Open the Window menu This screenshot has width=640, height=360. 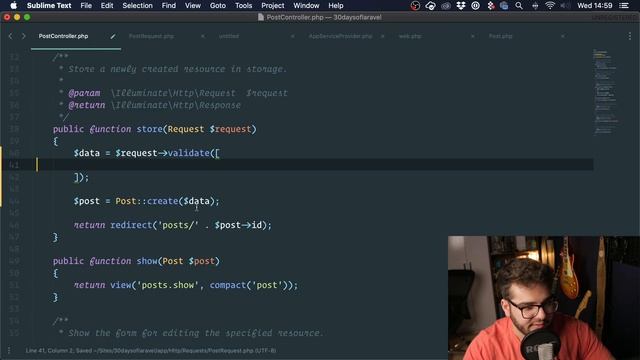coord(306,6)
